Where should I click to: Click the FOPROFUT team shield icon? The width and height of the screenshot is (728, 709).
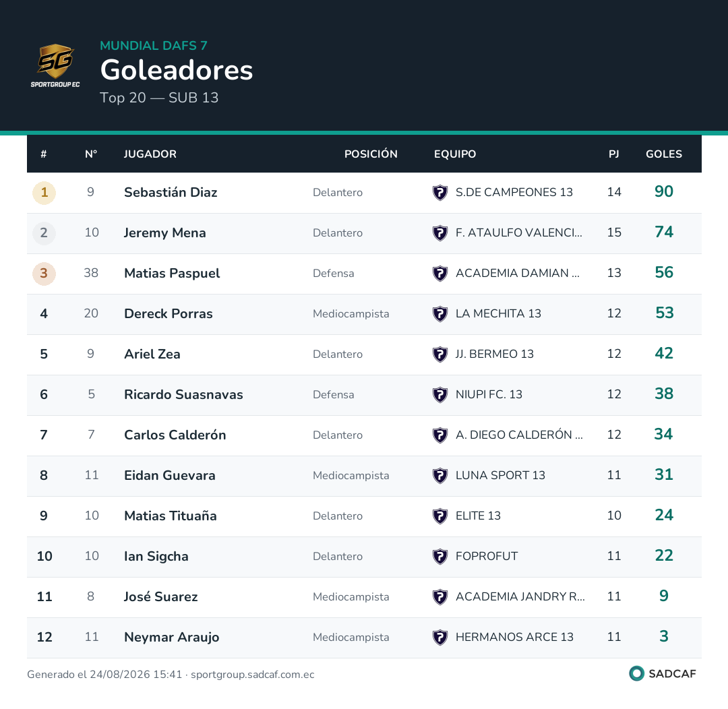point(439,556)
